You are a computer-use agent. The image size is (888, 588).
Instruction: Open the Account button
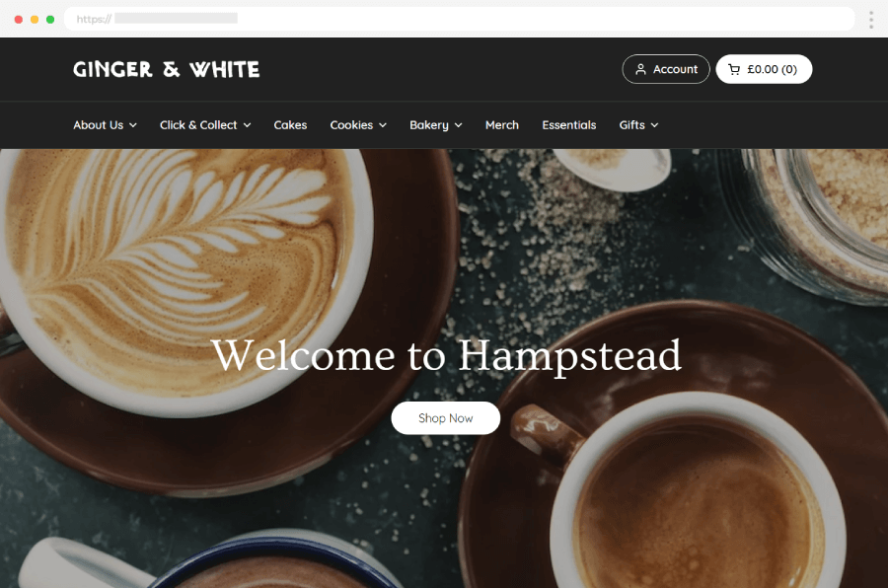pos(666,69)
